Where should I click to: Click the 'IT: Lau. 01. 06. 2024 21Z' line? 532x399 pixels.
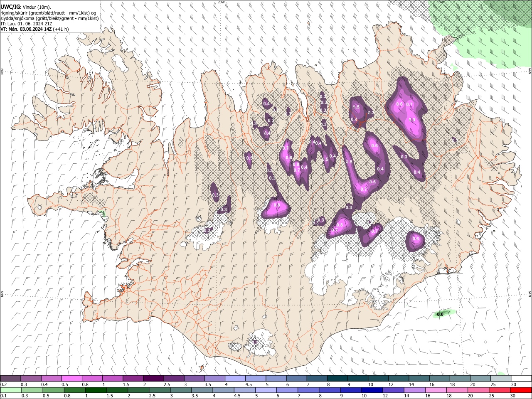coord(26,24)
